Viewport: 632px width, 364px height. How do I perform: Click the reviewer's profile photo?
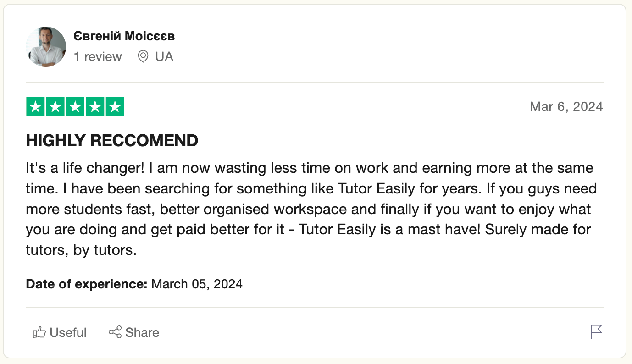(x=47, y=47)
